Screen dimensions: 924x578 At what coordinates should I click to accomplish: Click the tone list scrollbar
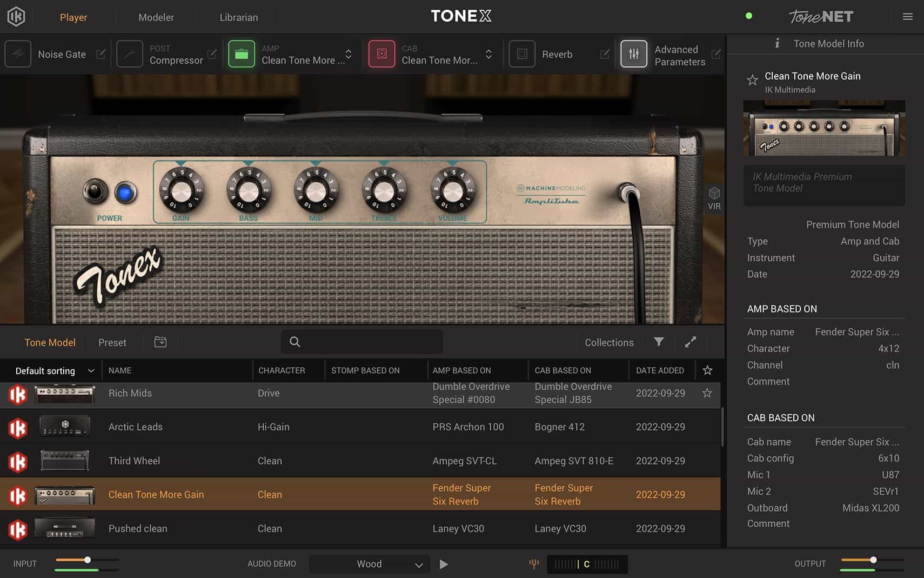[x=723, y=427]
